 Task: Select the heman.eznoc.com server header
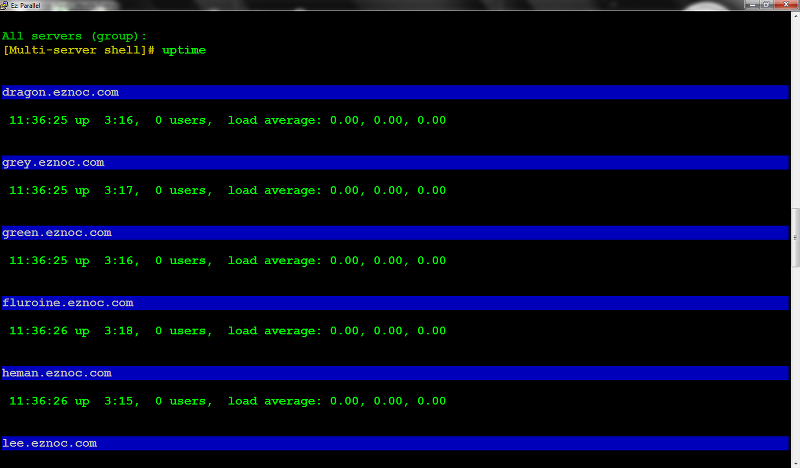tap(395, 373)
